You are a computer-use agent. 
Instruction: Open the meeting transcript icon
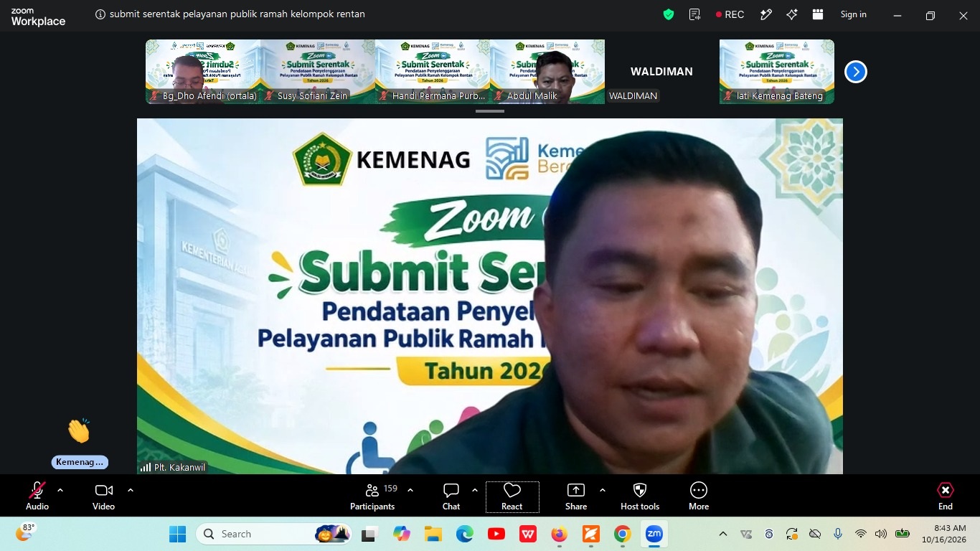(x=694, y=14)
